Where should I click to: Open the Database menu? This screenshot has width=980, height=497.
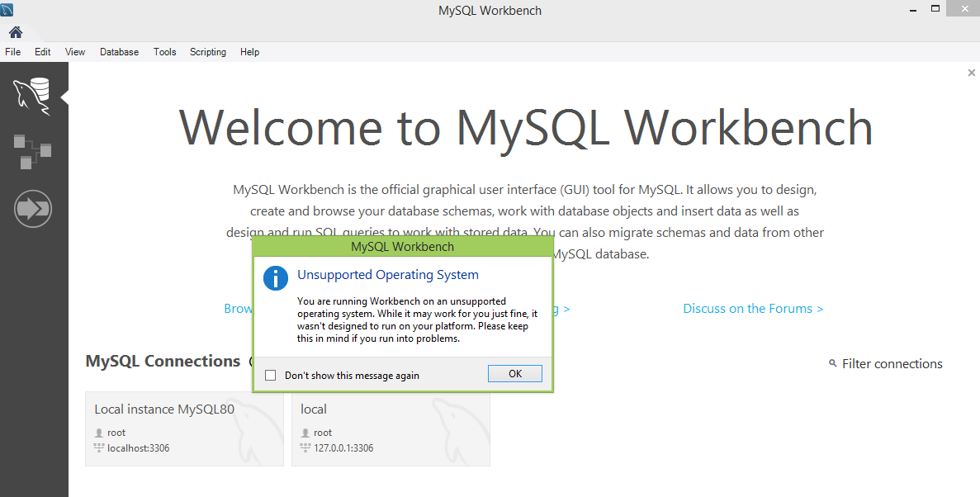120,52
